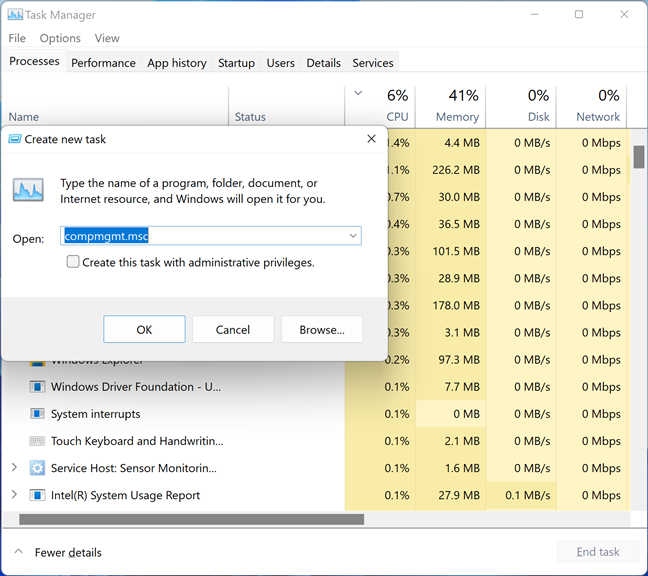Viewport: 648px width, 576px height.
Task: Select the Intel(R) System Usage Report name
Action: (125, 495)
